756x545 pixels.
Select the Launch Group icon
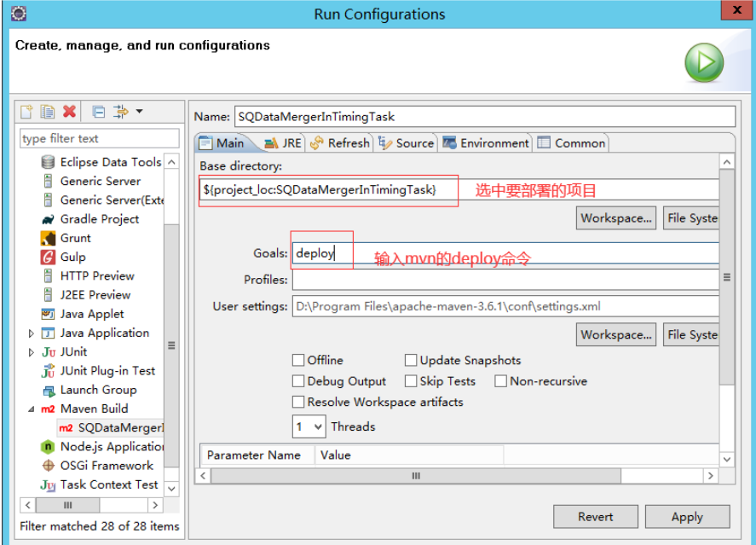point(49,390)
